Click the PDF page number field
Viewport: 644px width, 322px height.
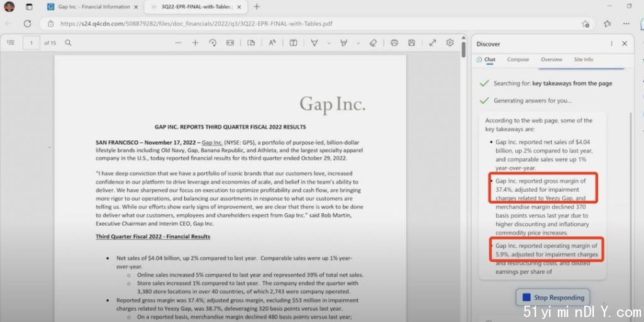(x=31, y=43)
